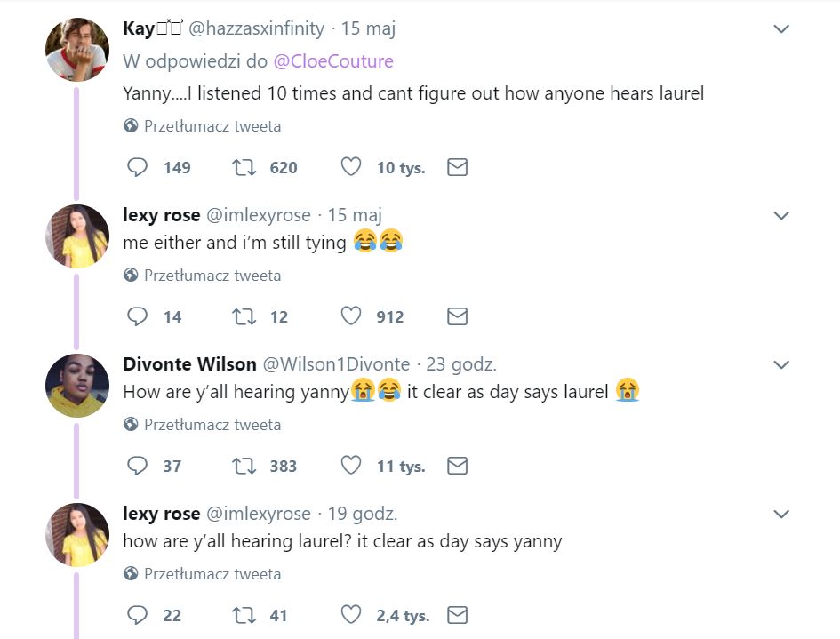Viewport: 840px width, 639px height.
Task: Like lexy rose's tweet with 912 likes
Action: pos(351,316)
